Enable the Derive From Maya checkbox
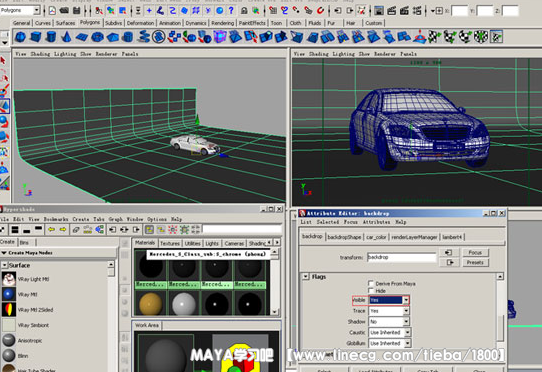Image resolution: width=542 pixels, height=372 pixels. point(371,283)
